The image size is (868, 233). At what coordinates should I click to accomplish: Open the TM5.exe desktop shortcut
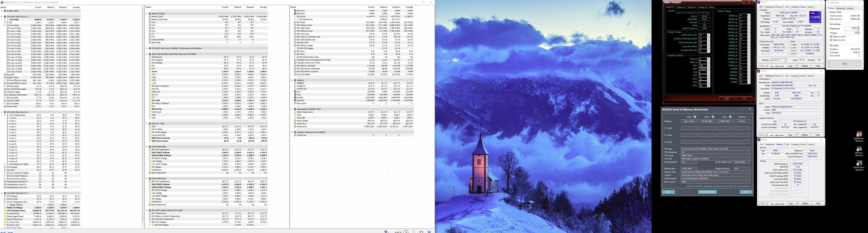859,149
